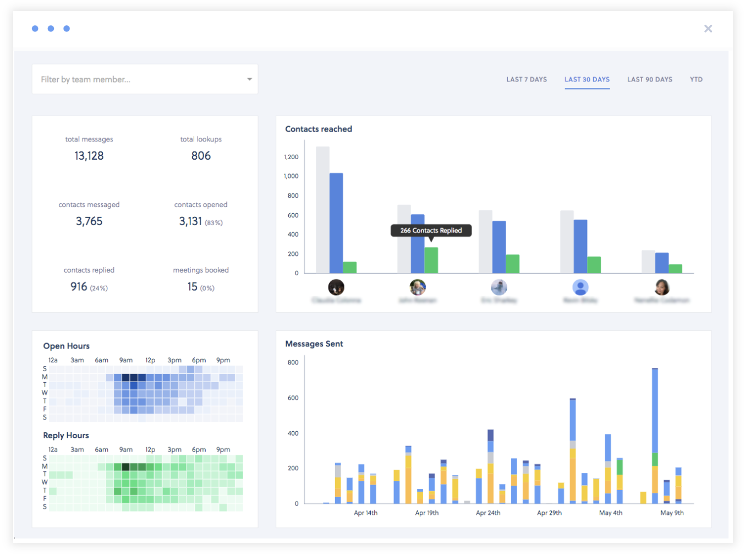Select the Last 30 Days tab
The width and height of the screenshot is (756, 555).
[x=587, y=79]
